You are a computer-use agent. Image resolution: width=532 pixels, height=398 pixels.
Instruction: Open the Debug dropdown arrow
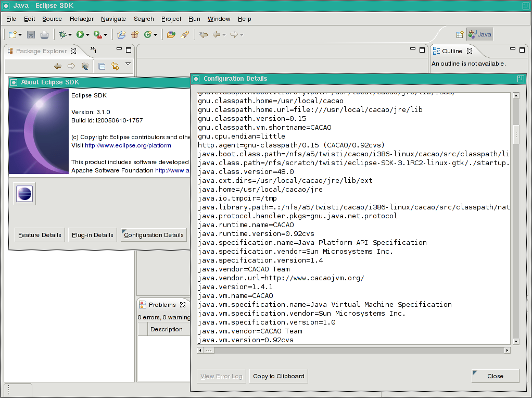pos(70,34)
